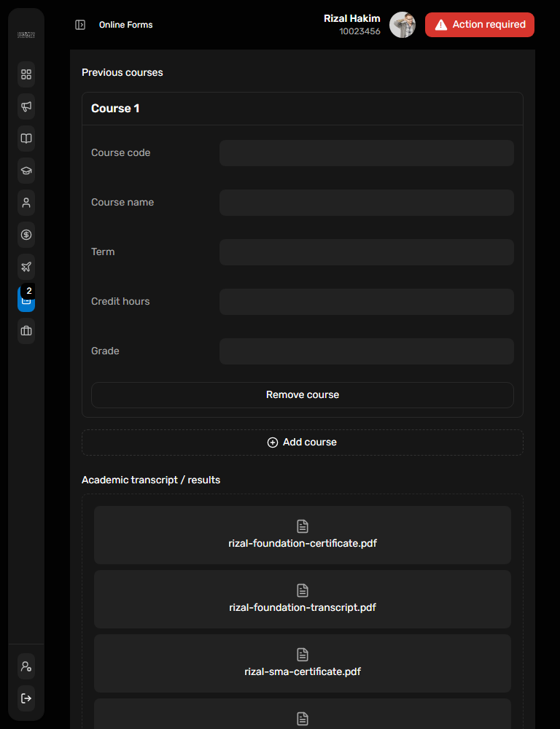Image resolution: width=560 pixels, height=729 pixels.
Task: Open the graduation cap icon in sidebar
Action: [x=26, y=171]
